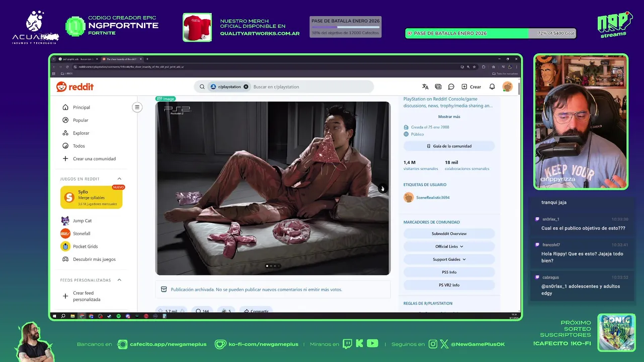Open the notifications bell
The width and height of the screenshot is (644, 362).
(492, 86)
